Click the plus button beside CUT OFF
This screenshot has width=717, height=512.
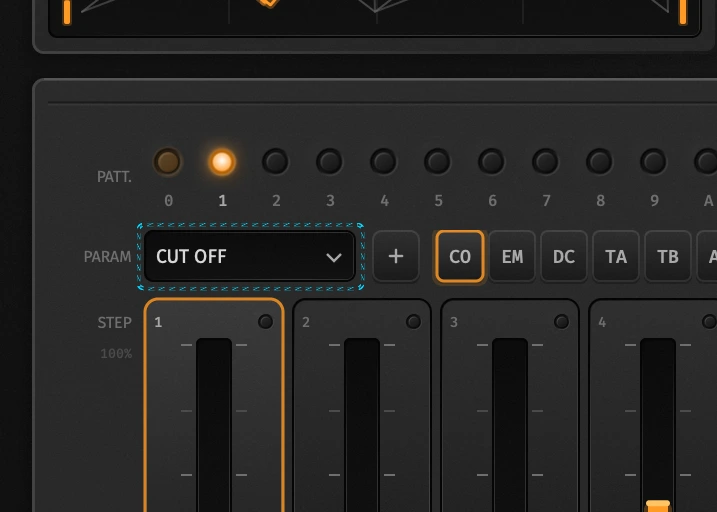(396, 256)
